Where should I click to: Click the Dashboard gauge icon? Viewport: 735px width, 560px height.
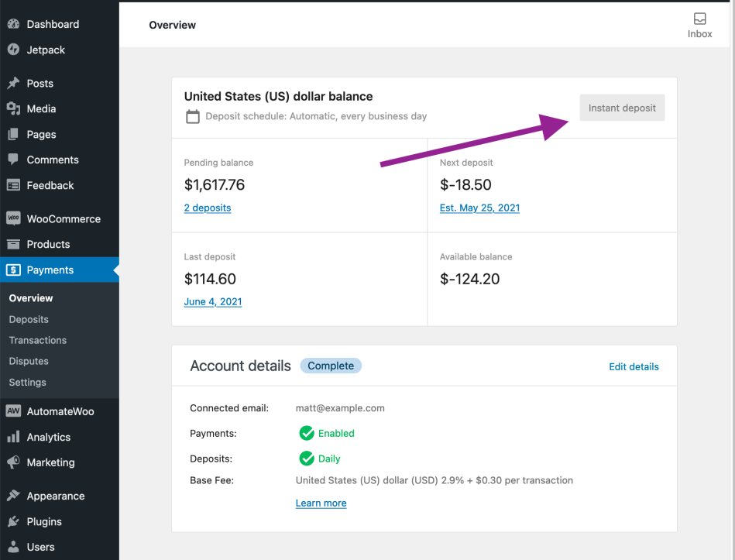[x=13, y=24]
